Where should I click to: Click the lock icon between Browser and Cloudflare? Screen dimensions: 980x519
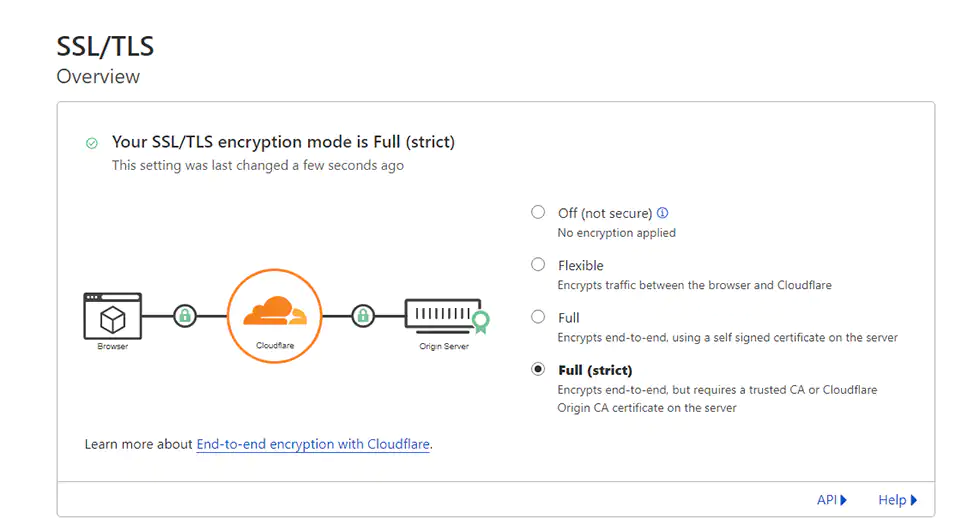coord(184,316)
